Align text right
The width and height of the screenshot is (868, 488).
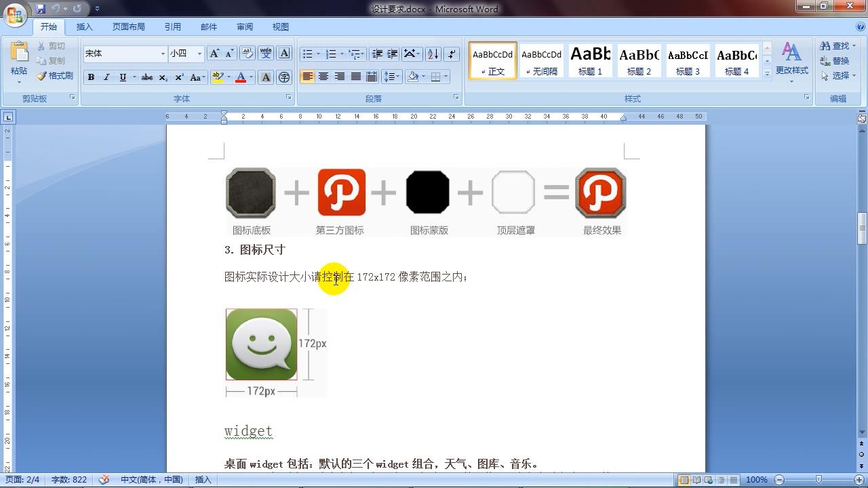point(340,77)
